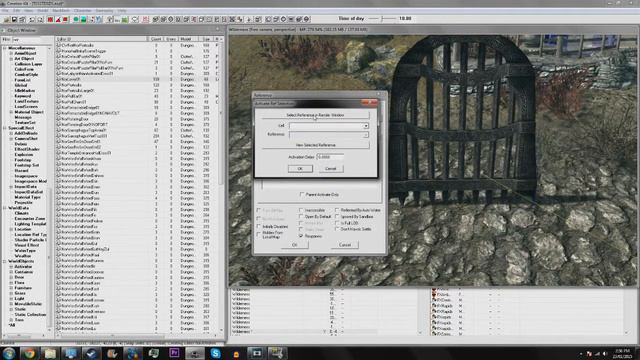Screen dimensions: 640x360
Task: Expand the AddOnNode tree node
Action: tap(11, 133)
